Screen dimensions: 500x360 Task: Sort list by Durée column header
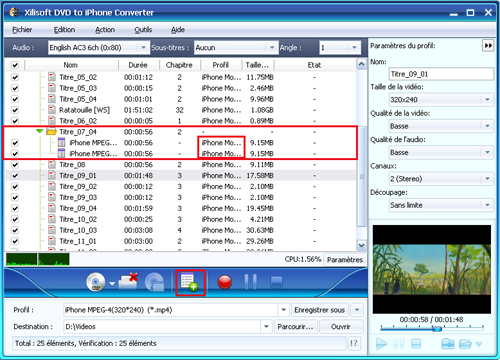tap(138, 65)
